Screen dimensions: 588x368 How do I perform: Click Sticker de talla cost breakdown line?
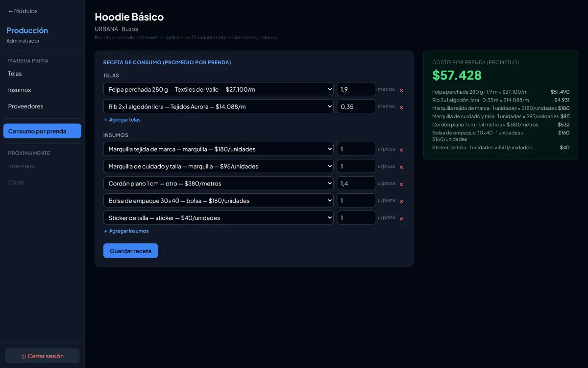pyautogui.click(x=501, y=147)
